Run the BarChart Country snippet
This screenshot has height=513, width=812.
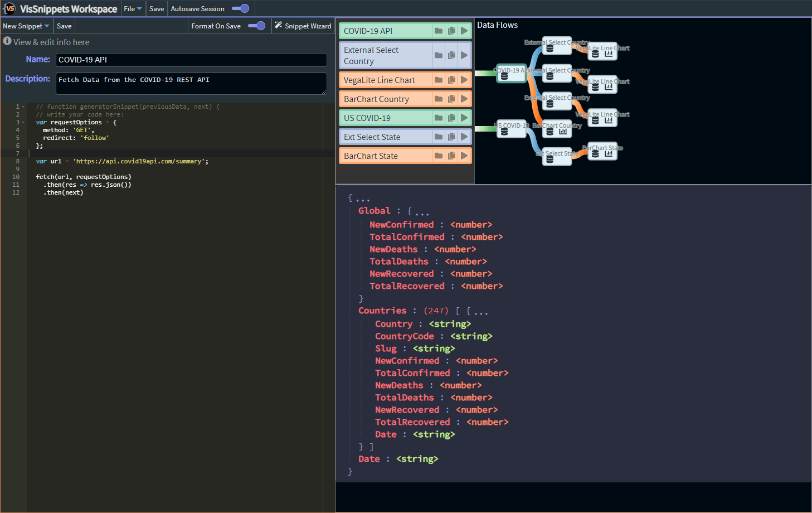point(464,99)
